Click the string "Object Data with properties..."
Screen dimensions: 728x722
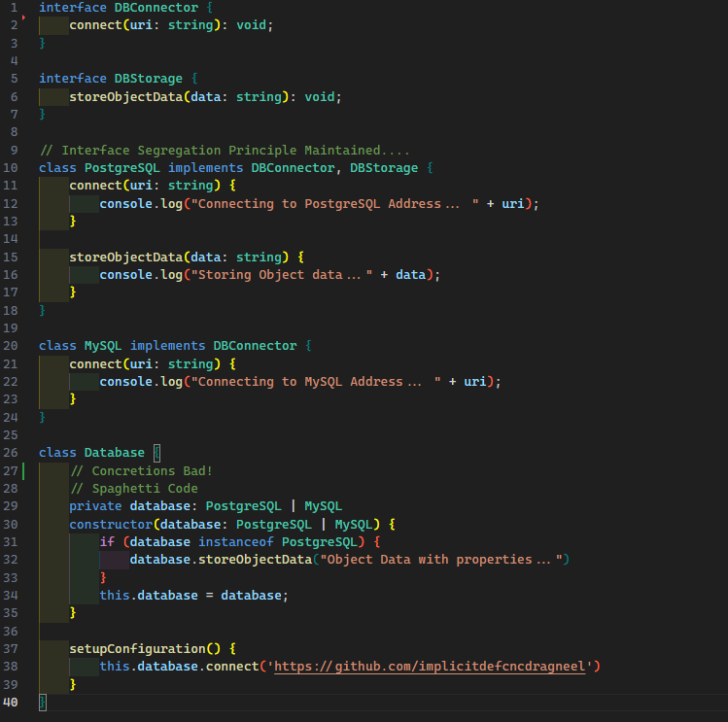point(441,560)
